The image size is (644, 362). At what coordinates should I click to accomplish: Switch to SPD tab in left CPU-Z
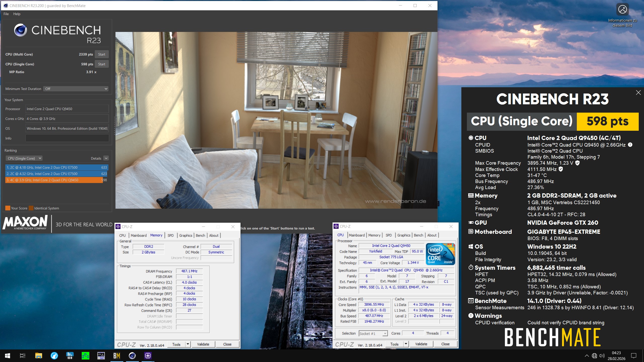171,235
